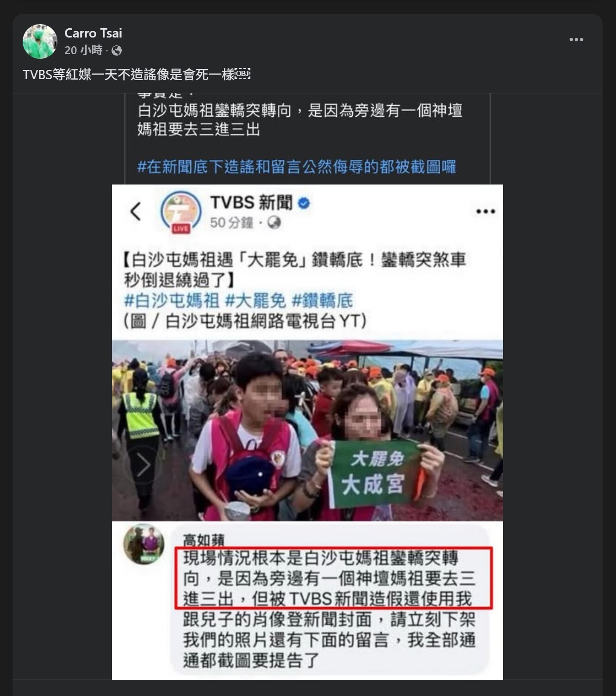Tap the back chevron in the TVBS screenshot
This screenshot has width=616, height=696.
[135, 212]
